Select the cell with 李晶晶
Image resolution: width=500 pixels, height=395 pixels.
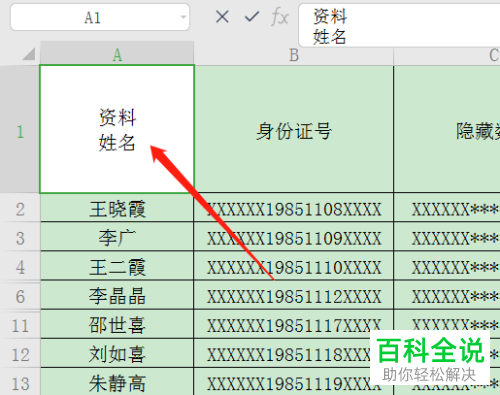click(117, 295)
